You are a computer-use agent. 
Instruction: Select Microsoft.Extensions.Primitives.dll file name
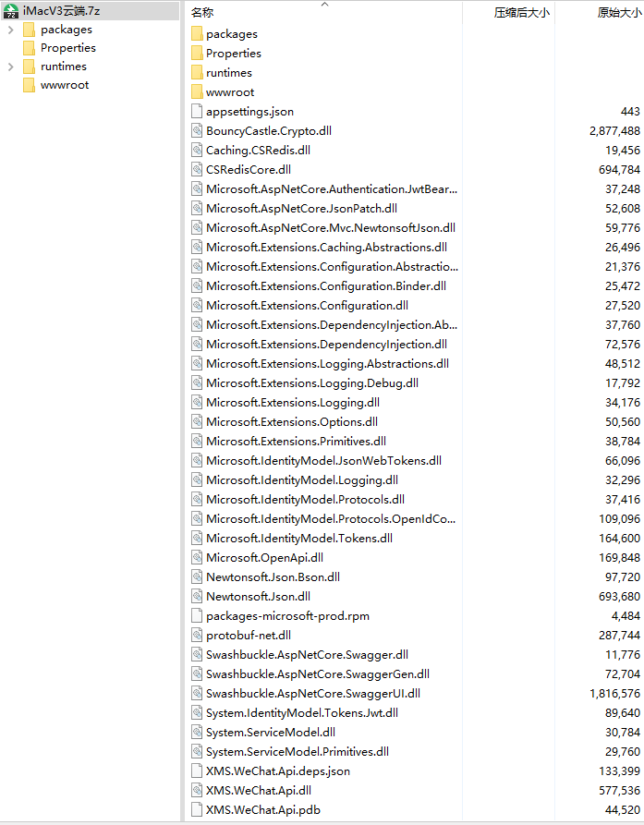pyautogui.click(x=297, y=442)
